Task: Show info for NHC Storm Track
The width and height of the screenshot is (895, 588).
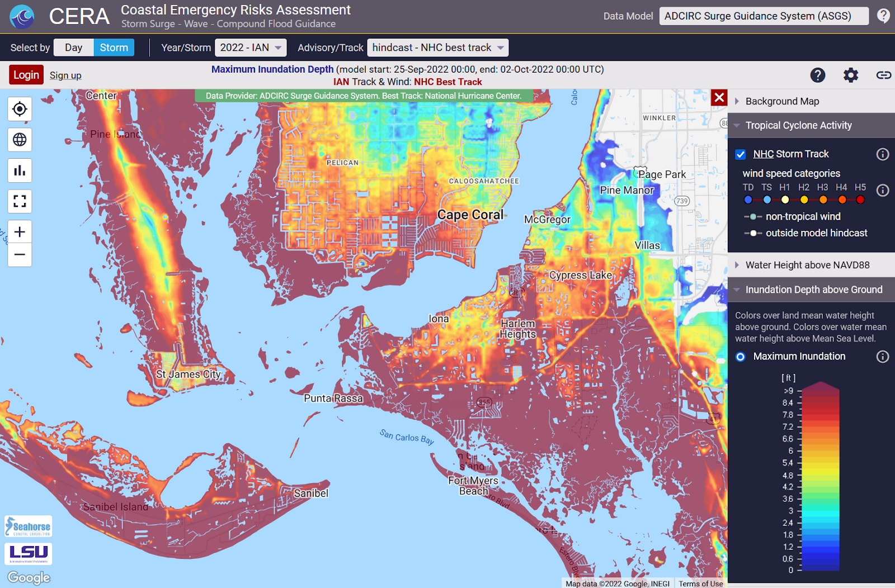Action: pyautogui.click(x=883, y=154)
